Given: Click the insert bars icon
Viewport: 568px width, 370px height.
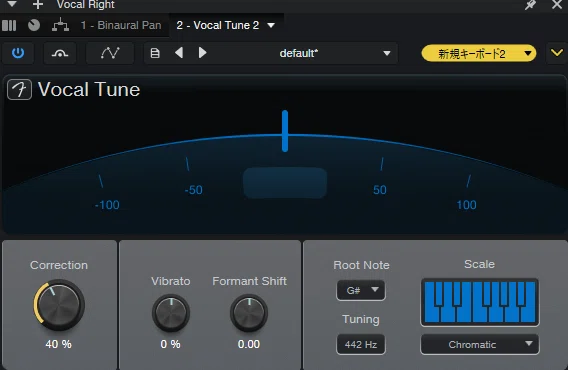Looking at the screenshot, I should click(9, 25).
